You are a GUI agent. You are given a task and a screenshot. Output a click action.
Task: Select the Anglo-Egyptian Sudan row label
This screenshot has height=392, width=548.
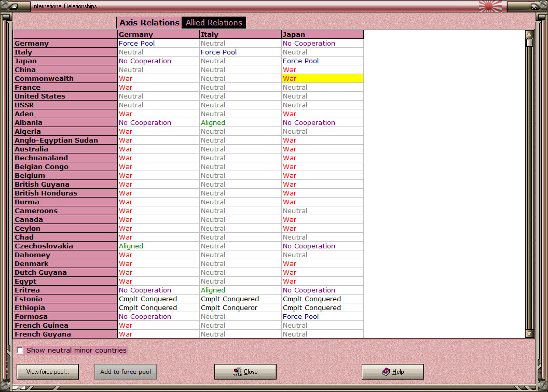(x=65, y=141)
